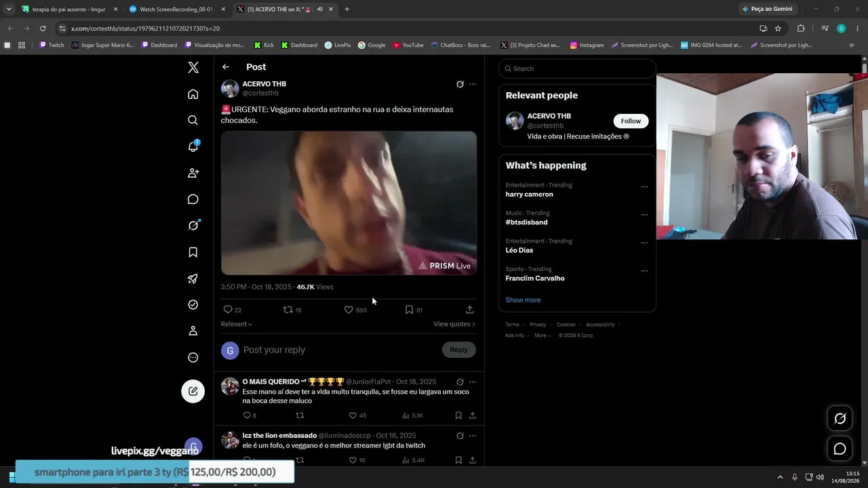View analytics 5.1K on O MAIS QUERIDO comment

[x=412, y=415]
